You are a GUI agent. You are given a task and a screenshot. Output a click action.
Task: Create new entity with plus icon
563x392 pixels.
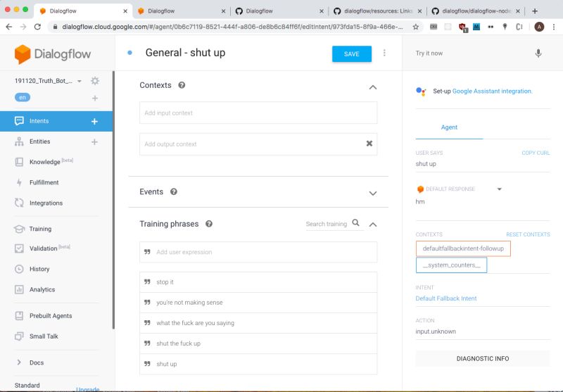[94, 141]
